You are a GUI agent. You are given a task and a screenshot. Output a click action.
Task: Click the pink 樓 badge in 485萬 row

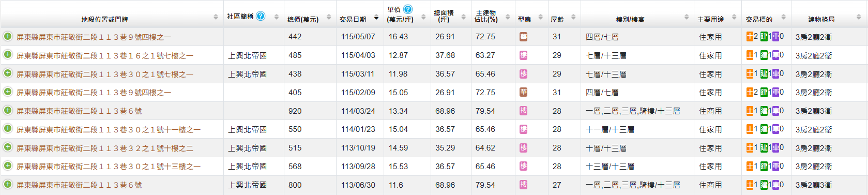(524, 55)
